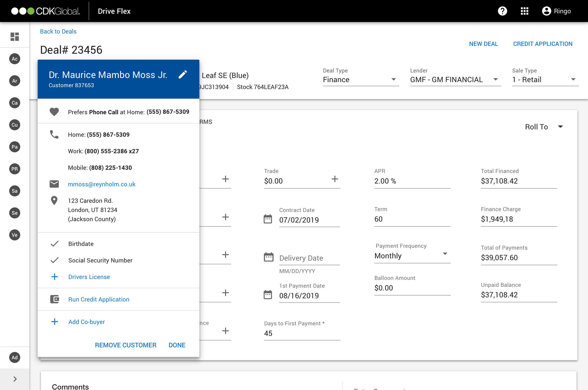Image resolution: width=588 pixels, height=390 pixels.
Task: Click the plus icon before Add Co-buyer
Action: pos(55,322)
